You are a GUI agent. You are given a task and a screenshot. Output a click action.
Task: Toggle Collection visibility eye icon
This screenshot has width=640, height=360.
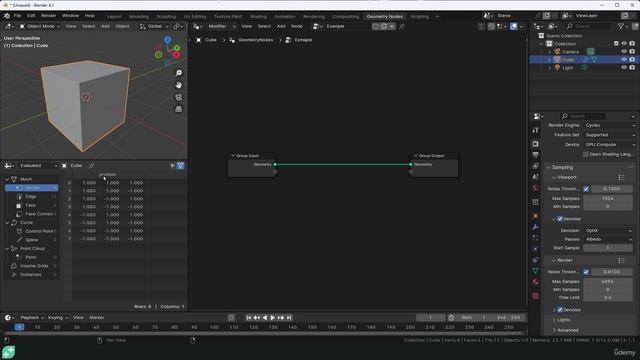coord(624,43)
